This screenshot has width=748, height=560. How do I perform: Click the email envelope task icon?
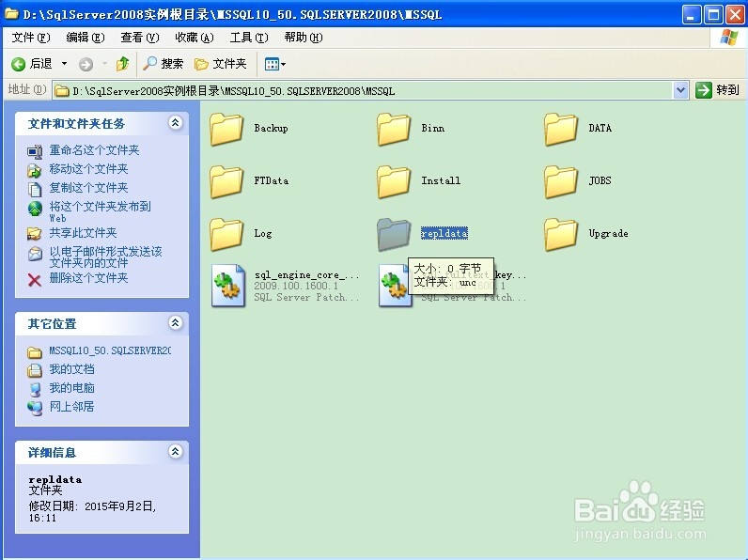(35, 254)
